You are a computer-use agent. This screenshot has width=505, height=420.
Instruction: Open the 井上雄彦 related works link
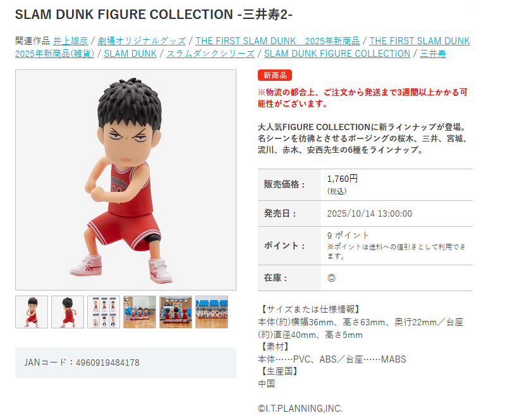click(71, 41)
